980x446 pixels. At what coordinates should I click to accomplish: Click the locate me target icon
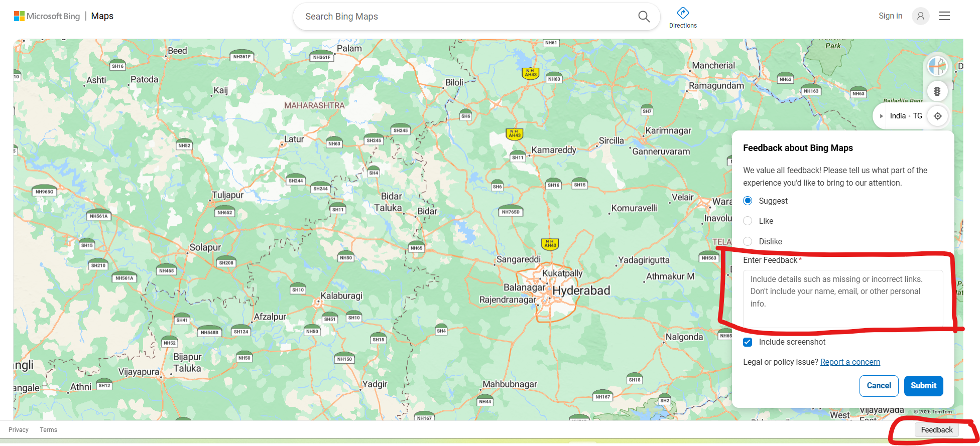(x=937, y=116)
